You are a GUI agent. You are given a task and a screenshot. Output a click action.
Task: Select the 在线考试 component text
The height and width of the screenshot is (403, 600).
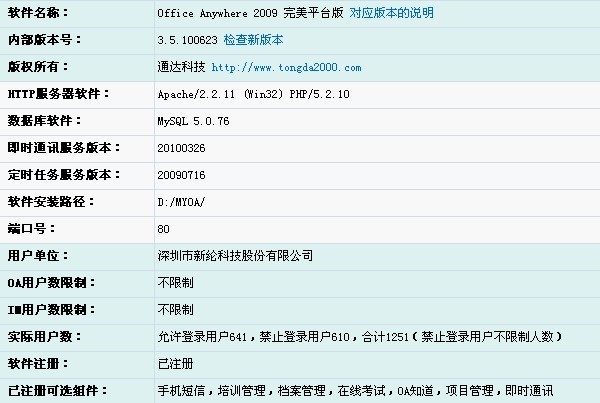point(362,391)
